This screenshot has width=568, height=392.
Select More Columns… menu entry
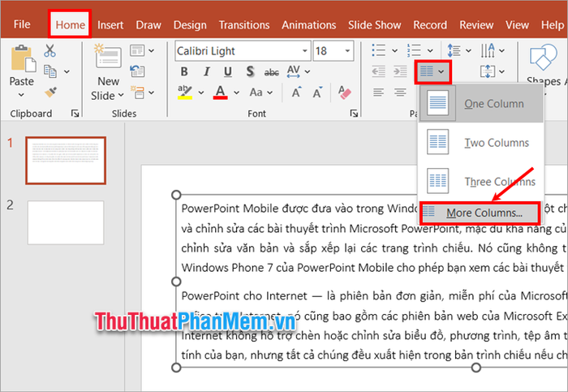point(480,213)
